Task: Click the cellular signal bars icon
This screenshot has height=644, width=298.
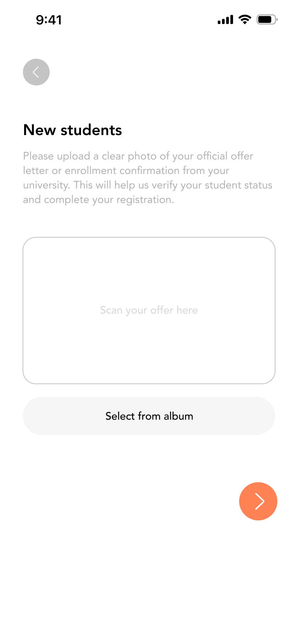Action: [x=225, y=20]
